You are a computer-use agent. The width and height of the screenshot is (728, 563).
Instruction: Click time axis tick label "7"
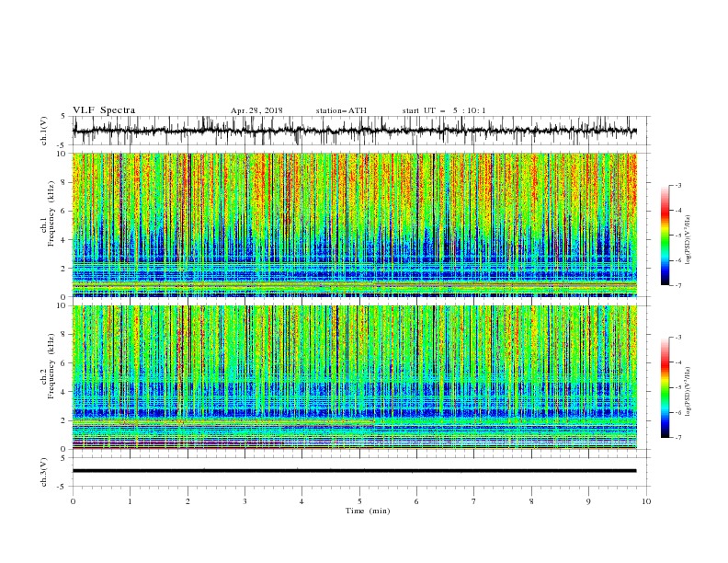474,501
